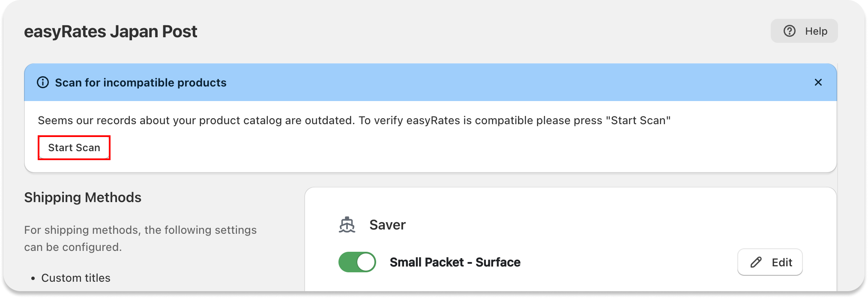Click the Small Packet - Surface label
868x298 pixels.
(x=455, y=262)
